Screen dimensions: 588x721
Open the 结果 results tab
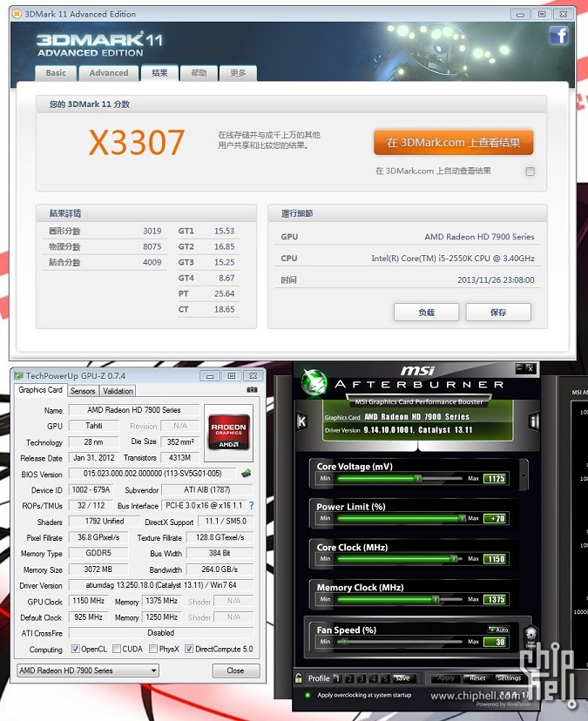tap(159, 72)
